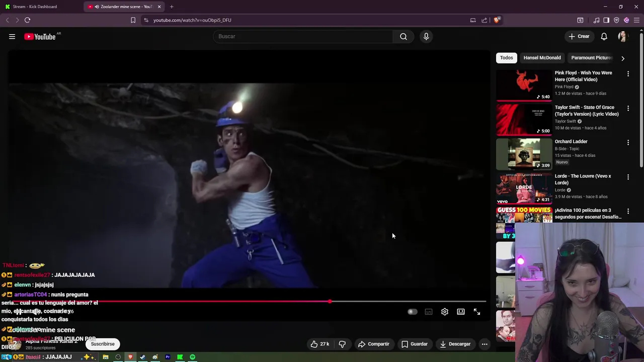The image size is (644, 362).
Task: Open the Pink Floyd Wish You Were Here thumbnail
Action: (x=524, y=85)
